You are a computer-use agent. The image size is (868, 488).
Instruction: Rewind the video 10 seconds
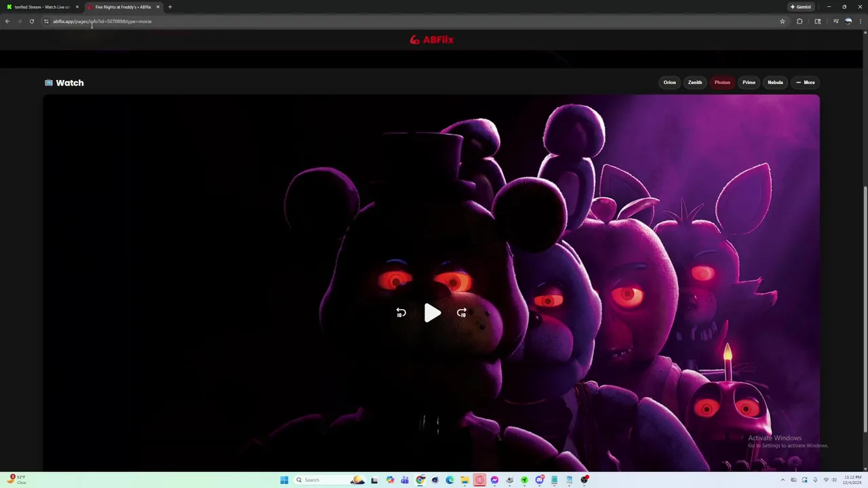(x=401, y=312)
